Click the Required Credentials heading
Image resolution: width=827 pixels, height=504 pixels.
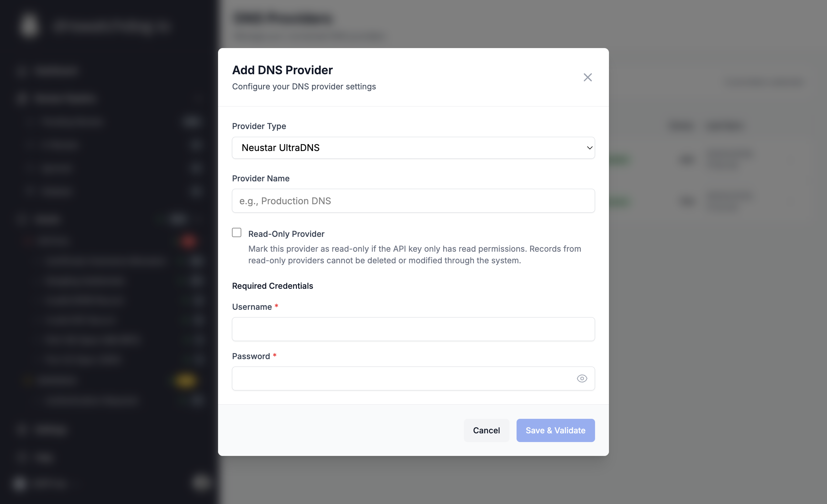coord(272,286)
